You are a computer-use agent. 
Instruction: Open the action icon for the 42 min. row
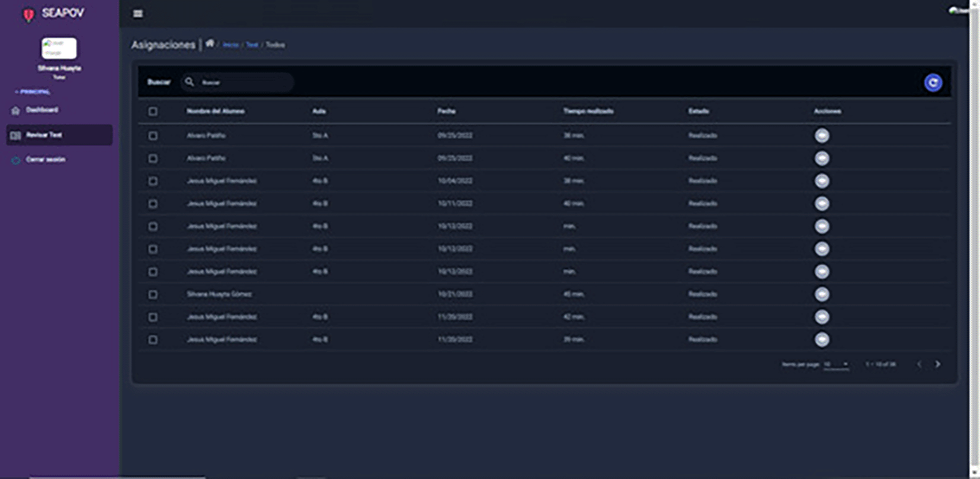click(x=821, y=317)
